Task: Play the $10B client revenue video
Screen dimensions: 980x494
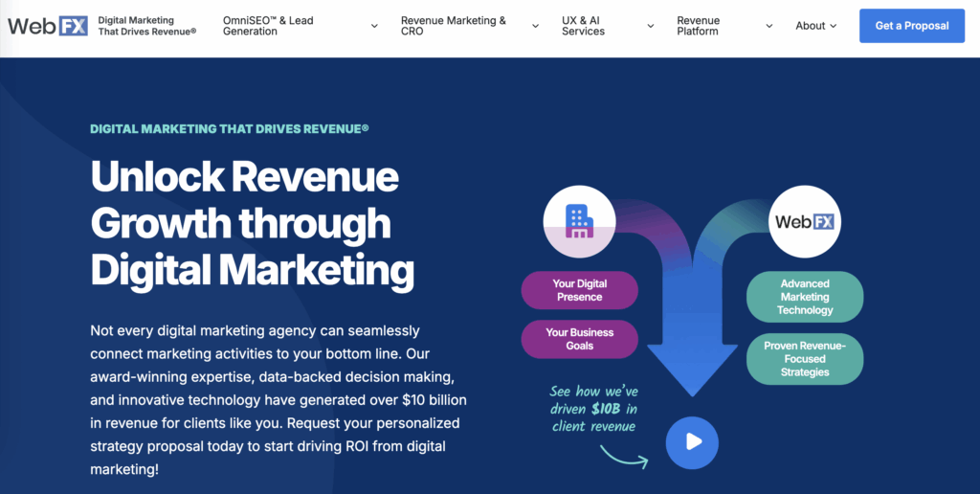Action: (692, 442)
